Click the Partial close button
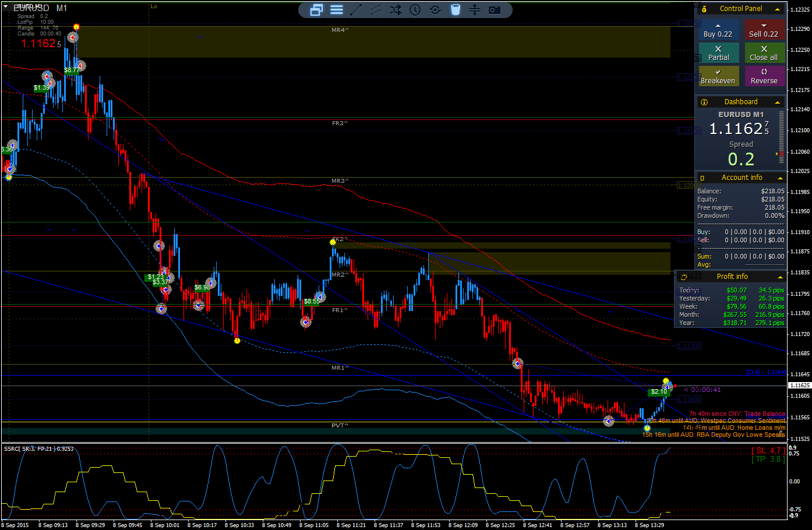 click(718, 53)
